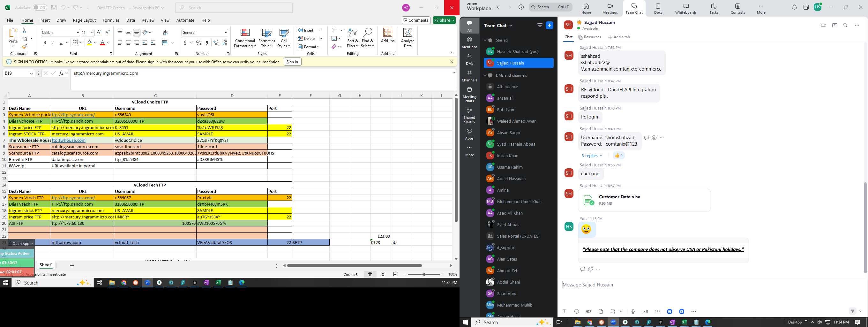Click the Sort & Filter icon

[x=352, y=38]
